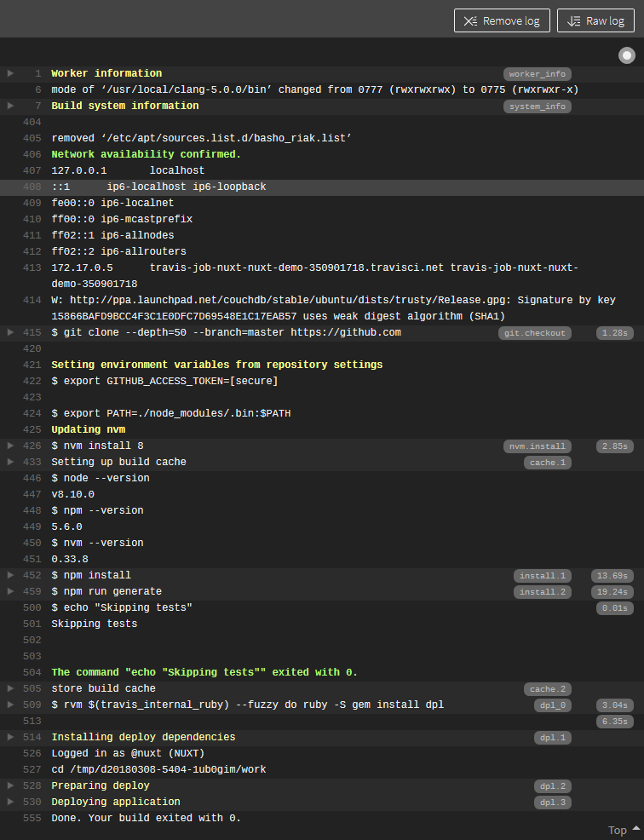644x840 pixels.
Task: Click the git.checkout label badge
Action: 534,333
